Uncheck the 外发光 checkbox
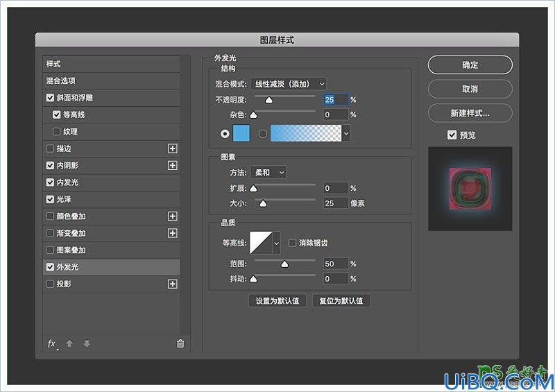The height and width of the screenshot is (392, 555). [x=50, y=267]
